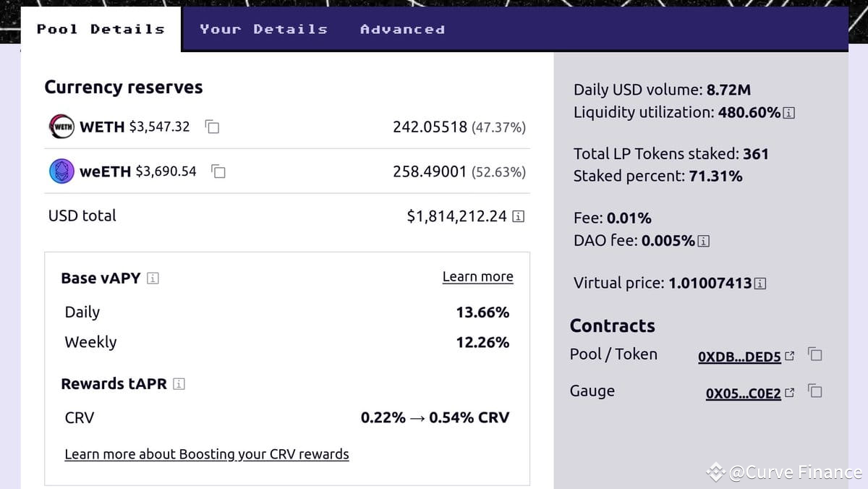Viewport: 868px width, 489px height.
Task: Open the 0X05...C0E2 gauge address link
Action: [x=742, y=393]
